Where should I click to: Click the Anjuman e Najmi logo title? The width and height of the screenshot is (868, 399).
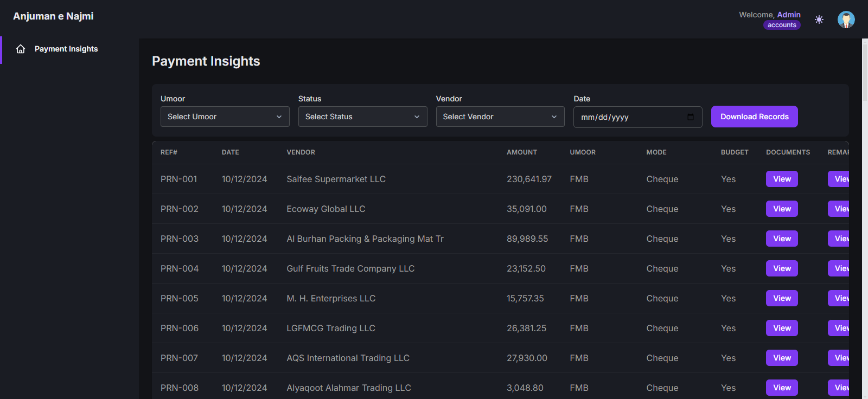(x=53, y=16)
